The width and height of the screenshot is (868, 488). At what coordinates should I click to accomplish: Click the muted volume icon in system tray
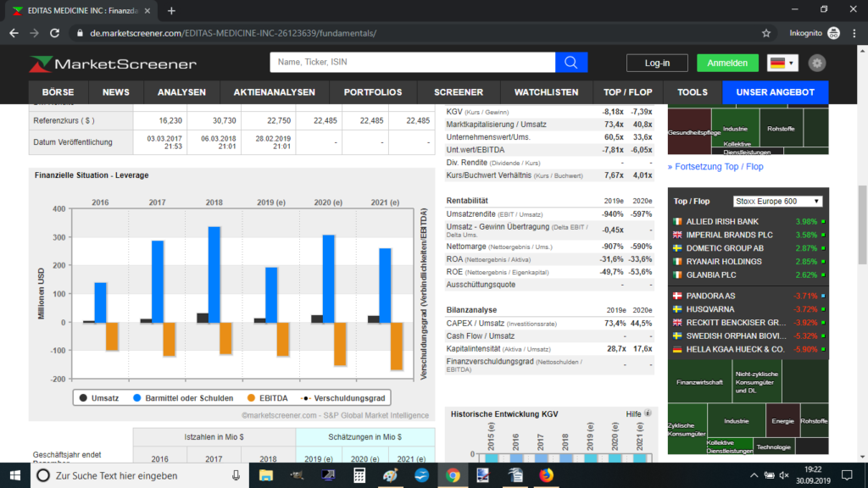click(784, 475)
